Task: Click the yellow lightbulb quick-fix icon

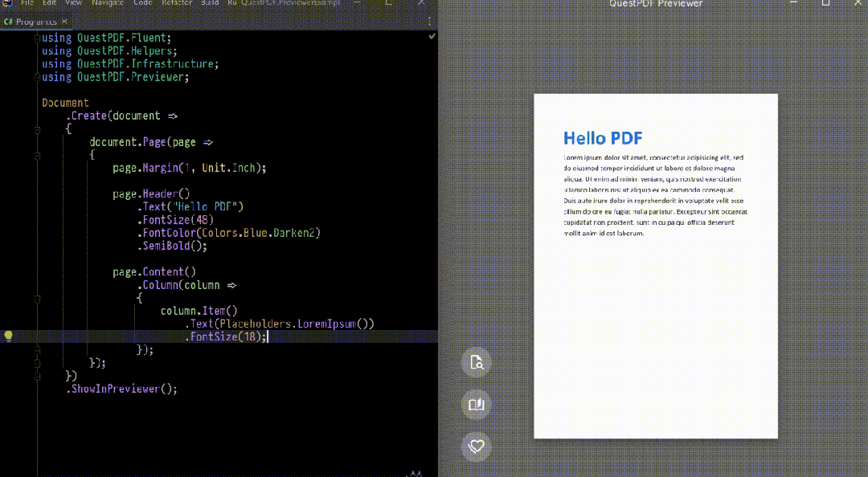Action: pos(9,336)
